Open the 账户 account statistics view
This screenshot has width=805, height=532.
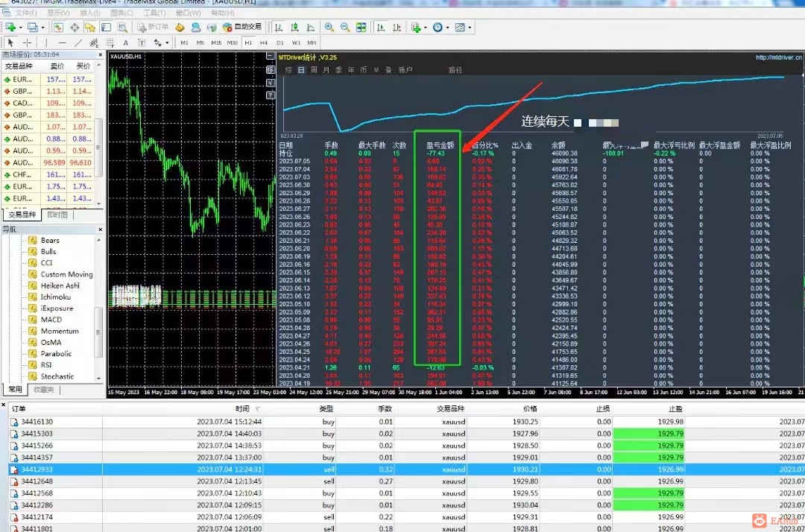pyautogui.click(x=405, y=70)
